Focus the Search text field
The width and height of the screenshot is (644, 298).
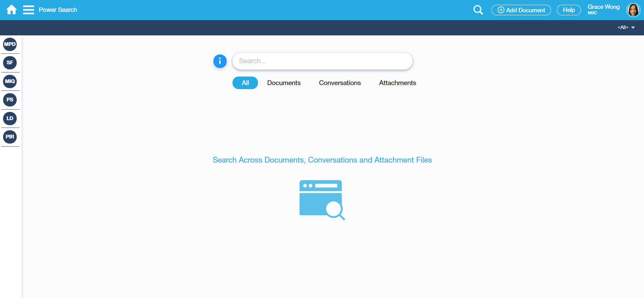pos(322,61)
